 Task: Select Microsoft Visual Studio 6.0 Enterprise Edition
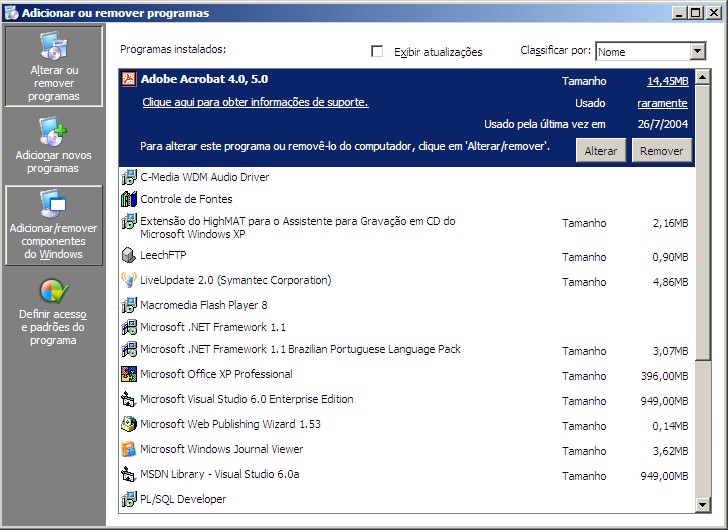click(407, 400)
